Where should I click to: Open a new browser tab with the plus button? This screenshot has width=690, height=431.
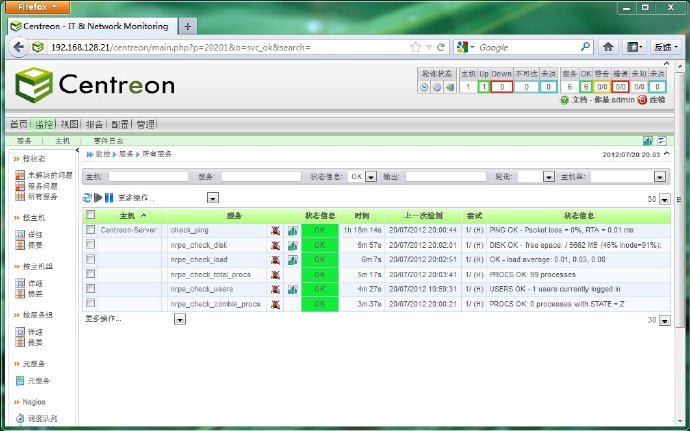[187, 26]
